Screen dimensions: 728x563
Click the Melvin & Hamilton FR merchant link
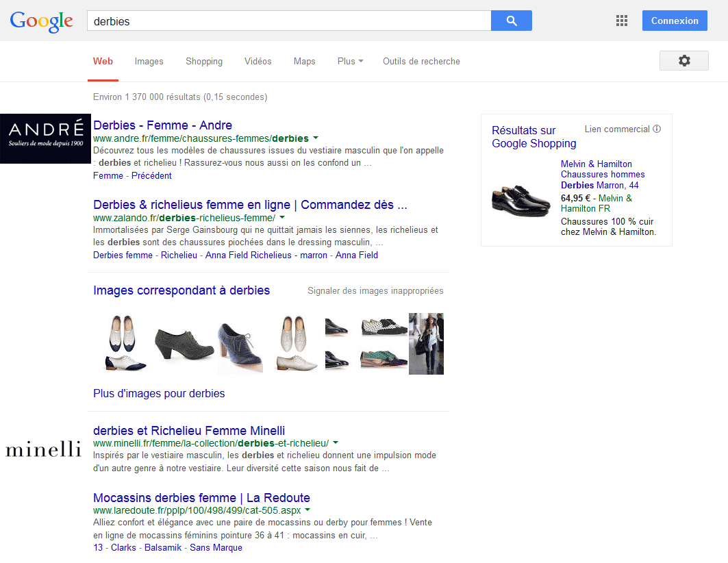point(597,203)
